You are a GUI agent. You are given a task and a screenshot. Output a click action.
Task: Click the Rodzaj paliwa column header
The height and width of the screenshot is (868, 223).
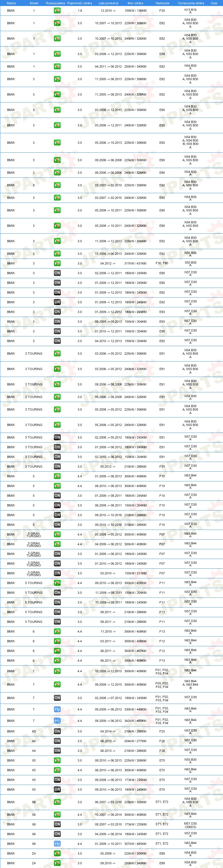click(55, 3)
